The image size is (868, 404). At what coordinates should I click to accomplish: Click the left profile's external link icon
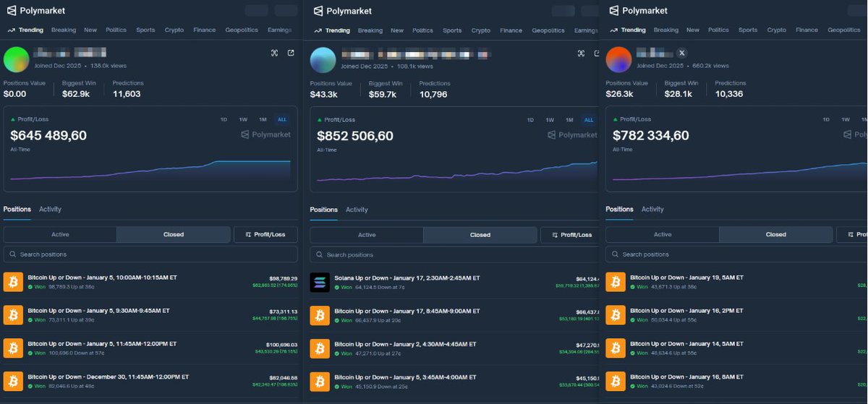point(291,53)
